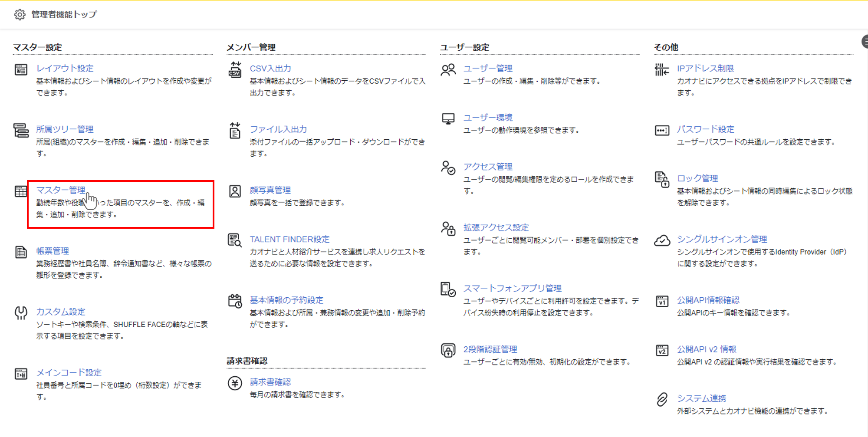Open the マスター管理 link
This screenshot has width=868, height=437.
61,190
